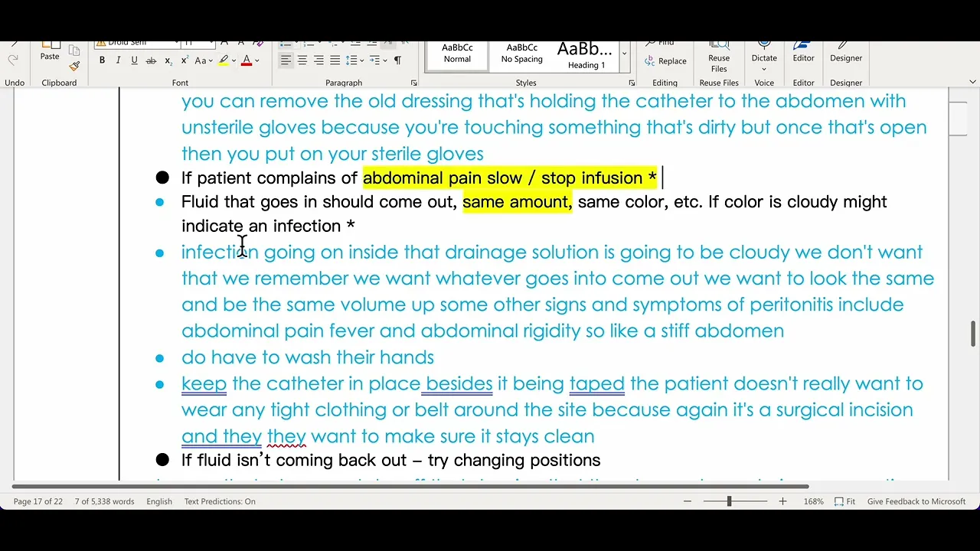Open the font color dropdown arrow
Screen dimensions: 980x551
click(x=256, y=60)
